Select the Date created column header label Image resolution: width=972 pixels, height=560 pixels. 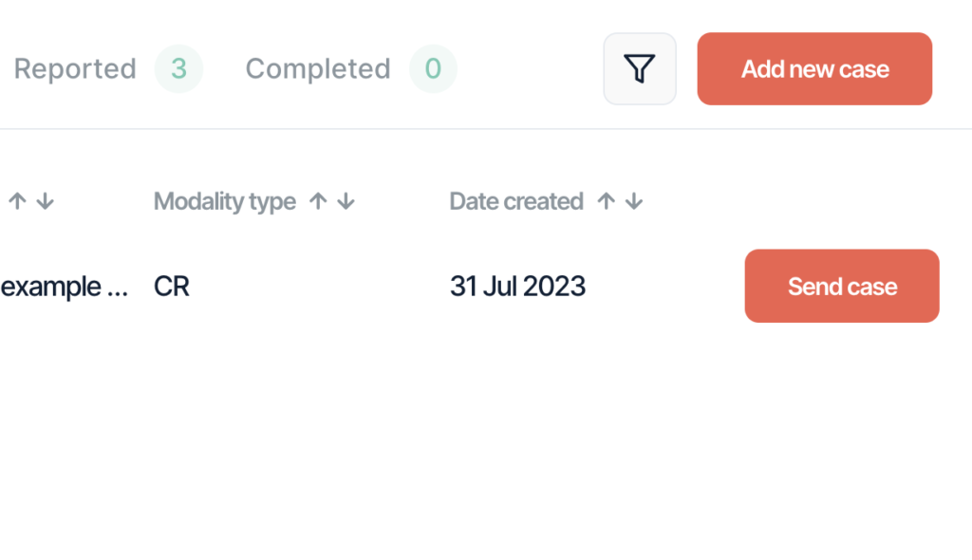point(516,201)
